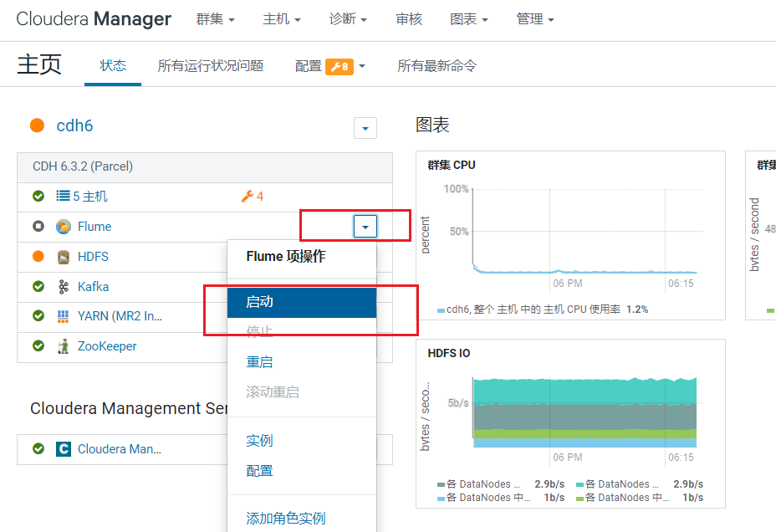Screen dimensions: 776x532
Task: Click the green check status for Kafka
Action: [x=38, y=286]
